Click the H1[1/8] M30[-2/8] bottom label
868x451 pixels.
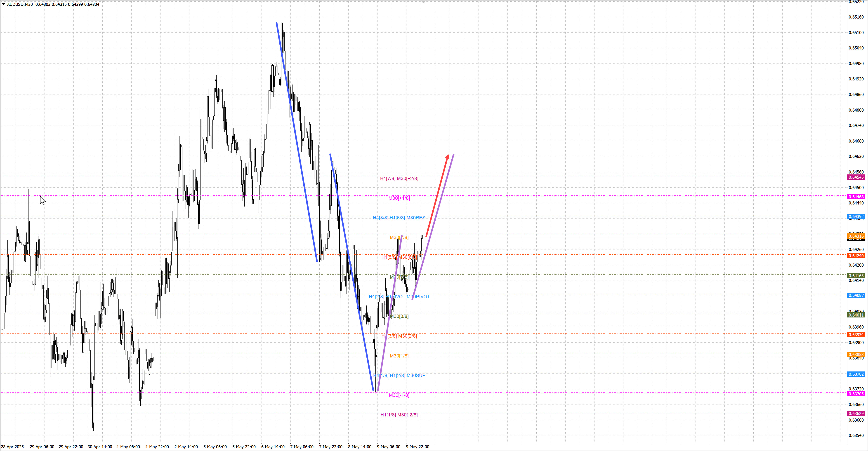(x=399, y=415)
